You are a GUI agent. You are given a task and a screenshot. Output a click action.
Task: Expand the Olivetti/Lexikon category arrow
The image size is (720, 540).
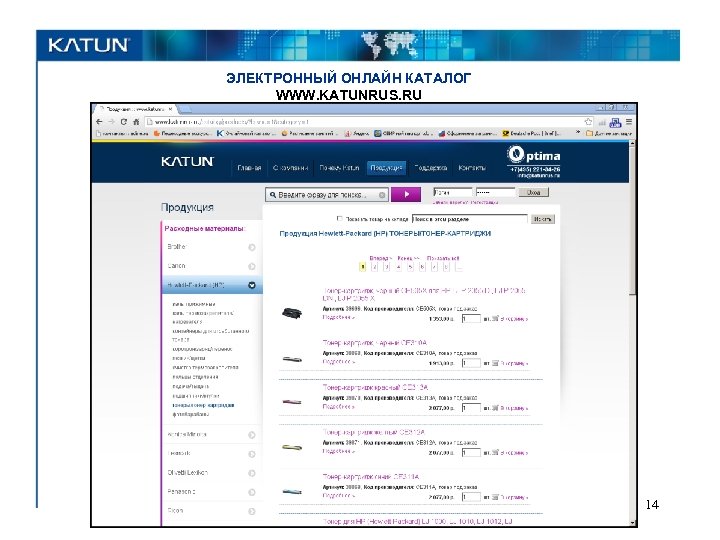252,473
